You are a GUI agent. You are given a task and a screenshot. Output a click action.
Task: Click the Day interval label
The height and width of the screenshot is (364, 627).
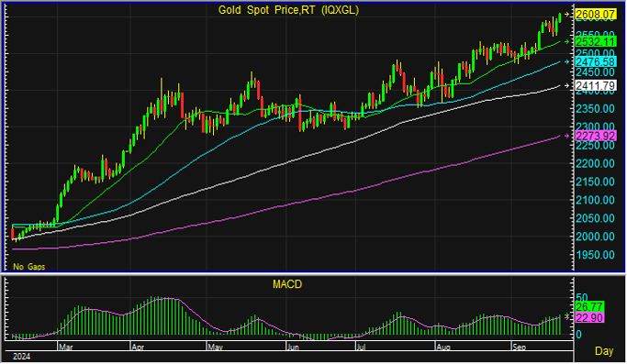click(x=604, y=351)
